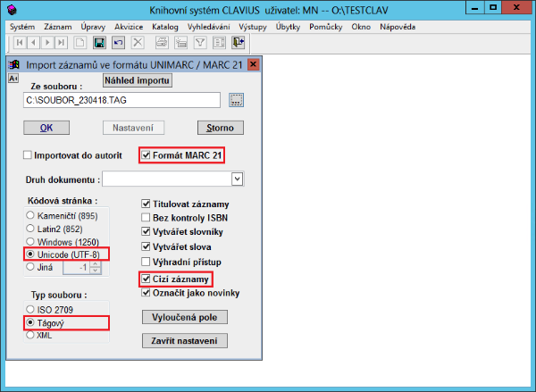Select the Windows (1250) code page radio button
Image resolution: width=536 pixels, height=392 pixels.
coord(32,241)
